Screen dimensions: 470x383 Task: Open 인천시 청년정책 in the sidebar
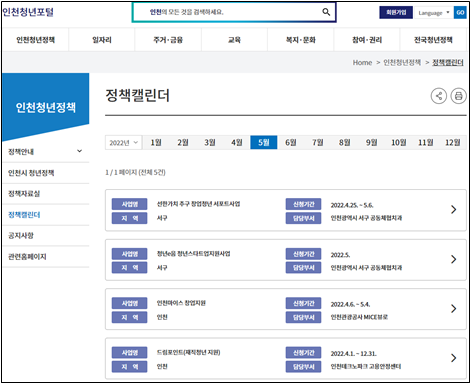(x=31, y=173)
